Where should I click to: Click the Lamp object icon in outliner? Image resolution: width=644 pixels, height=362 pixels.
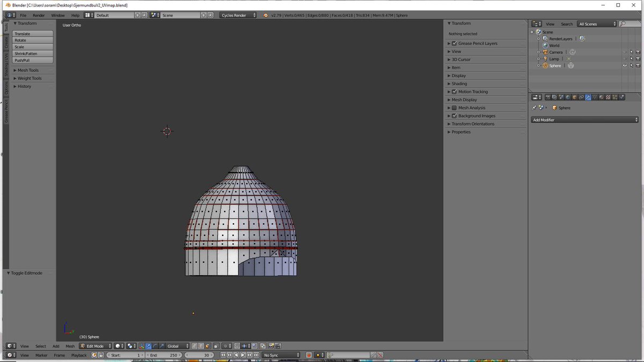click(545, 59)
